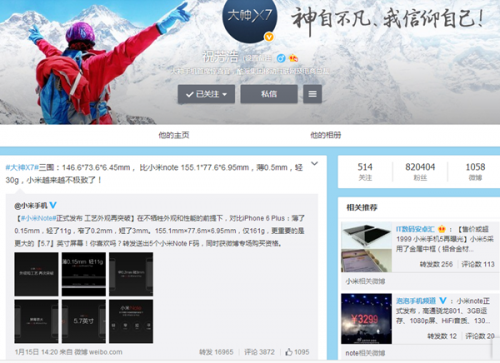The height and width of the screenshot is (363, 500).
Task: Click 评论数 113 in the first recommendation
Action: coord(478,264)
